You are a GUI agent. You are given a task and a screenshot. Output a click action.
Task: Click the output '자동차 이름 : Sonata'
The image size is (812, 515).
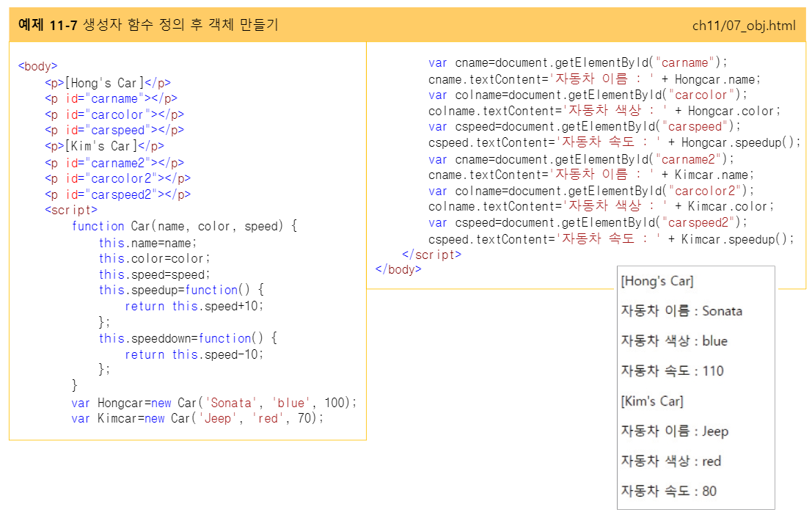tap(681, 311)
